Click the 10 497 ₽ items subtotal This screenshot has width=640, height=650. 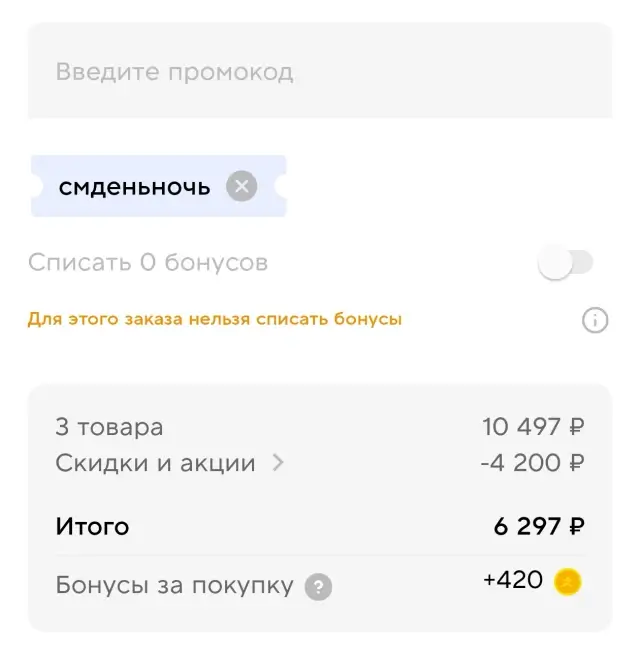(x=533, y=427)
